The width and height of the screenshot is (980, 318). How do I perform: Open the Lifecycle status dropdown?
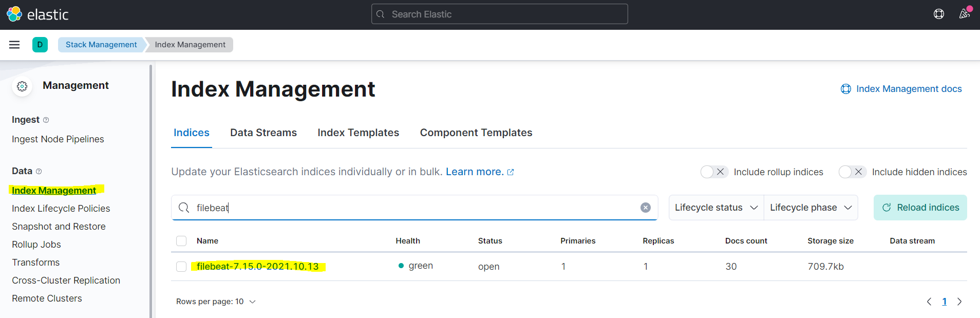pos(717,208)
